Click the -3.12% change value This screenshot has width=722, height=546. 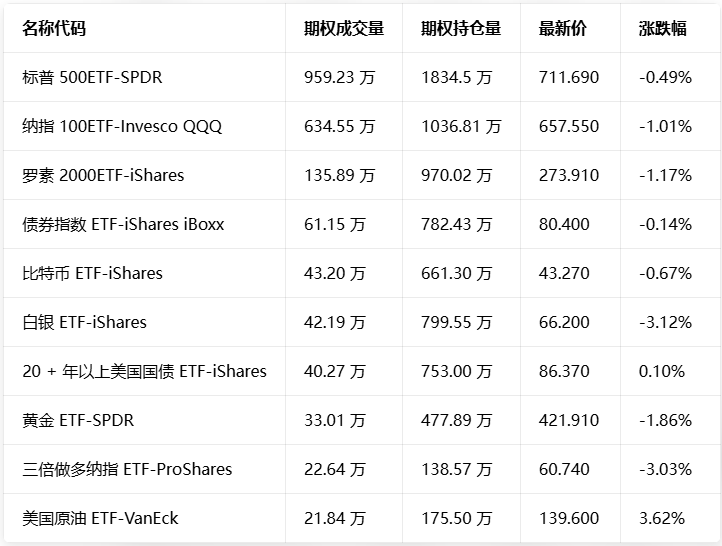[x=665, y=322]
